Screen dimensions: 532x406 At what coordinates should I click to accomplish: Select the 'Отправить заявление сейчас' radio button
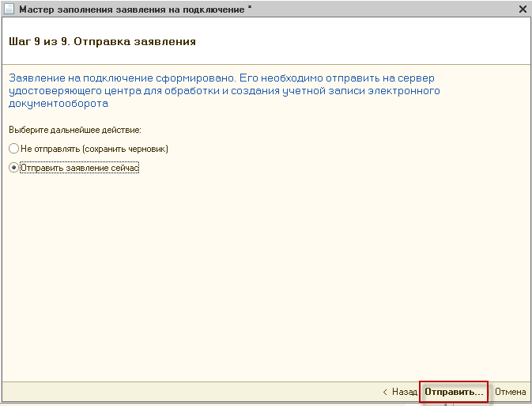(x=13, y=168)
